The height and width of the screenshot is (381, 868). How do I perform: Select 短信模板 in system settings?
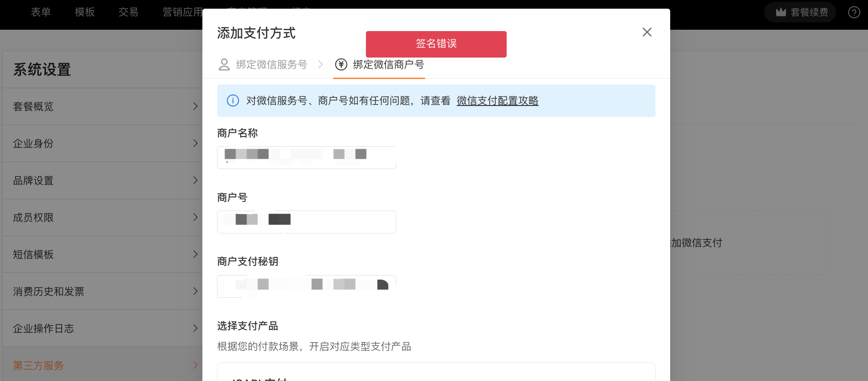102,254
